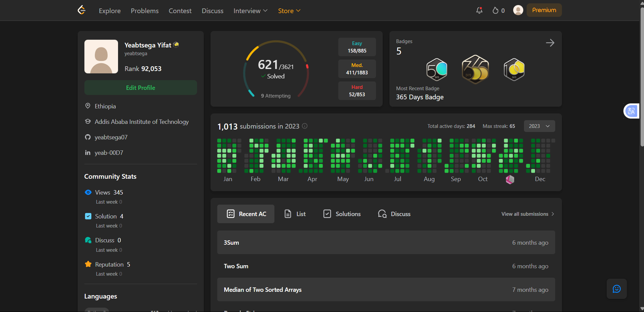
Task: Click the solved progress ring
Action: [x=276, y=70]
